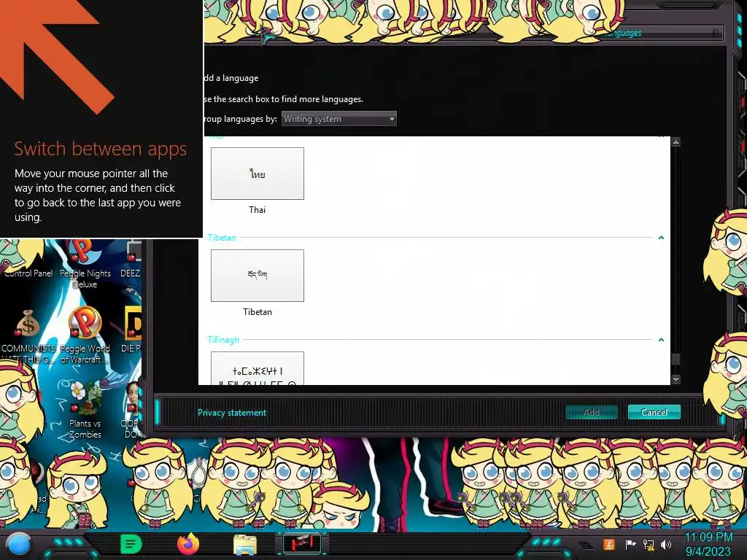Click the Tifinagh group header text
This screenshot has height=560, width=747.
pyautogui.click(x=223, y=340)
